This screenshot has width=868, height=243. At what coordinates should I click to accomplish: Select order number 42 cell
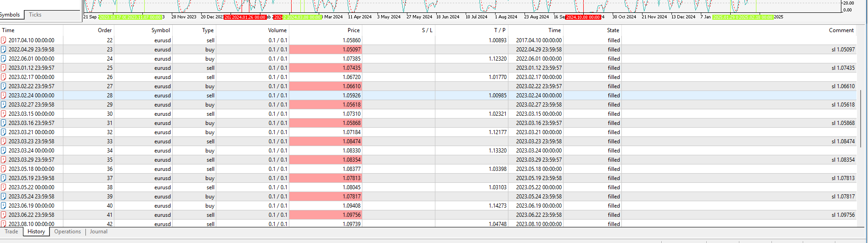coord(89,224)
